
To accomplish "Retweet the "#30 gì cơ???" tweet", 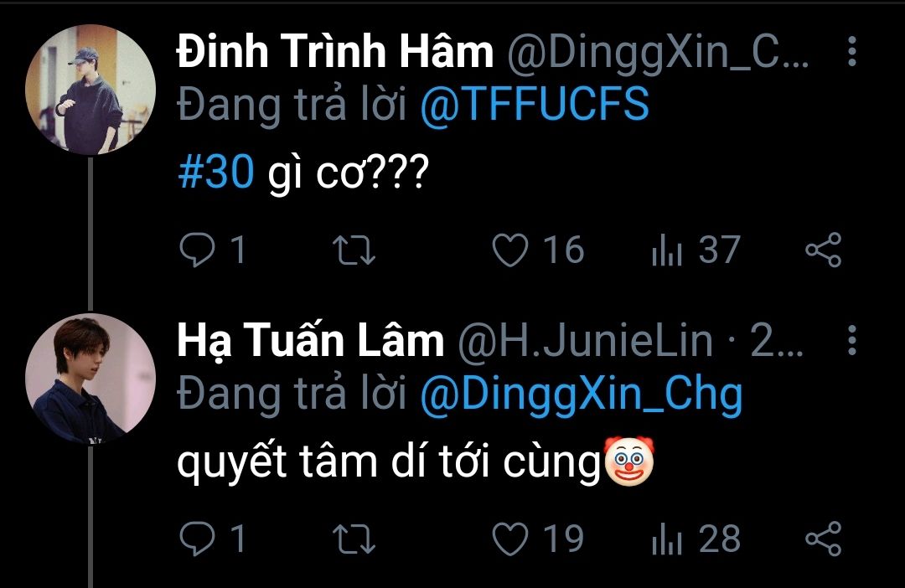I will (354, 250).
